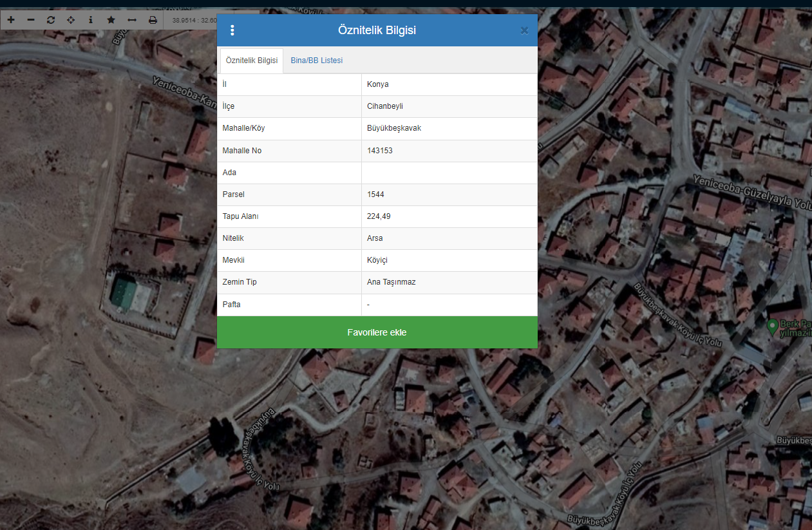This screenshot has width=812, height=530.
Task: Click the zoom in plus icon
Action: point(11,20)
